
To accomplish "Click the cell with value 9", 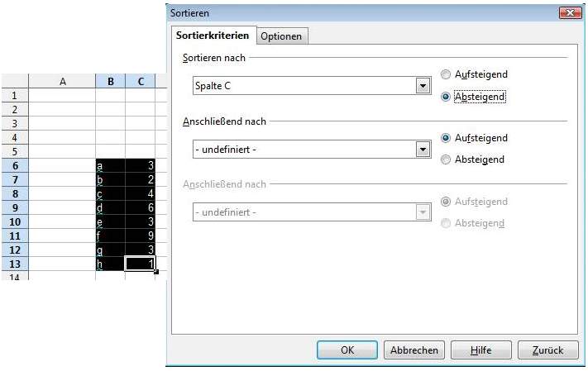I will tap(141, 235).
